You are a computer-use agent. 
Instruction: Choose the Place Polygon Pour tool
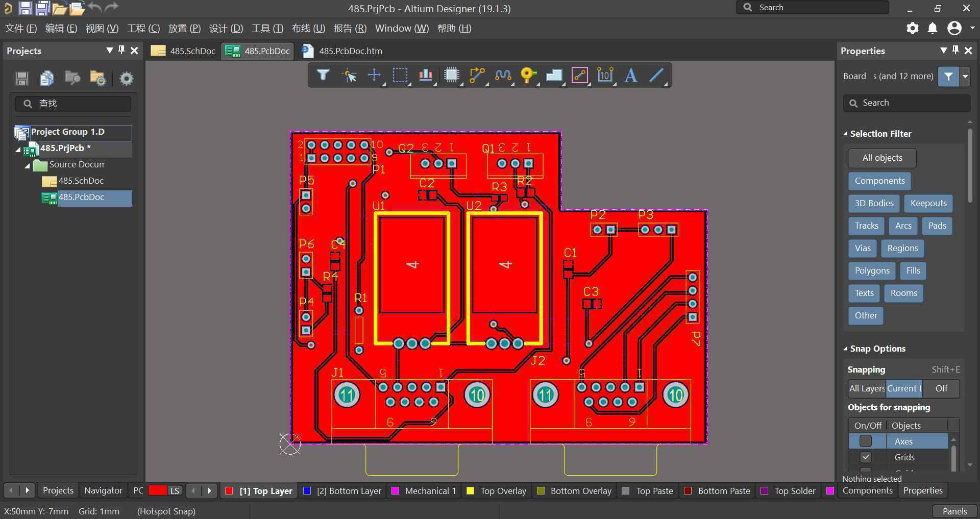coord(554,75)
